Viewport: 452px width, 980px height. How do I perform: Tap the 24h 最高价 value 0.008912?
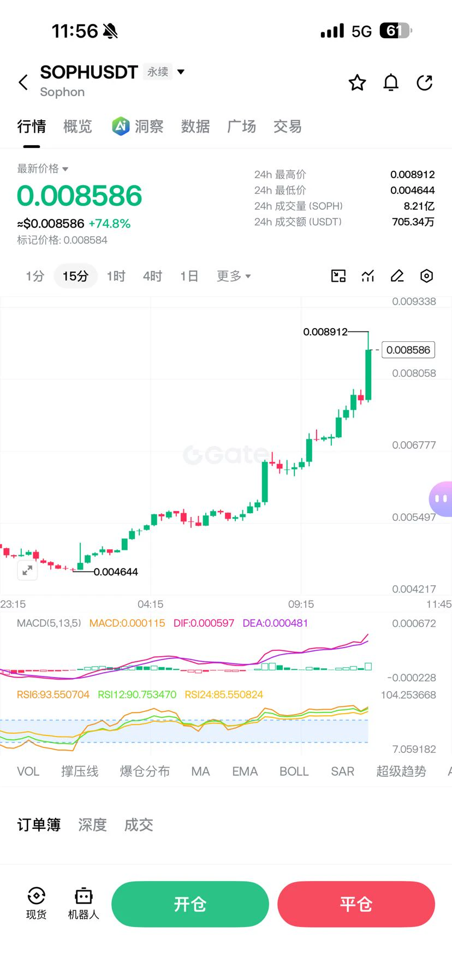(x=412, y=175)
